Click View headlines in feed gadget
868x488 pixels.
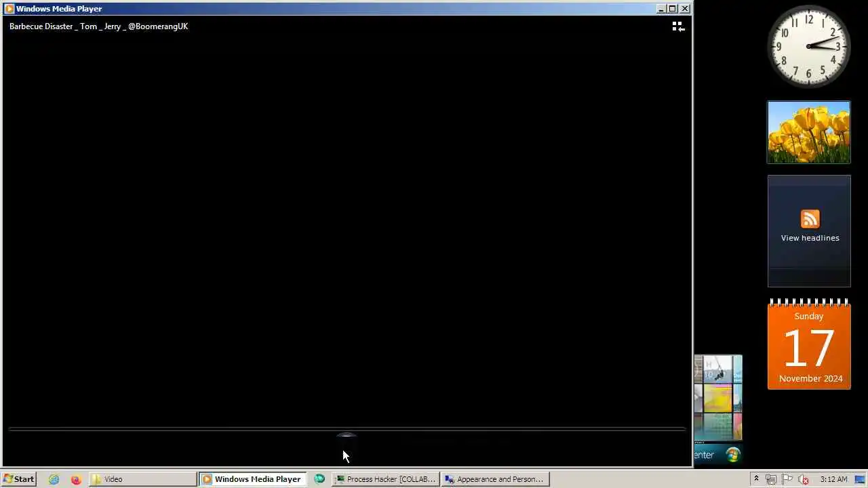[810, 238]
